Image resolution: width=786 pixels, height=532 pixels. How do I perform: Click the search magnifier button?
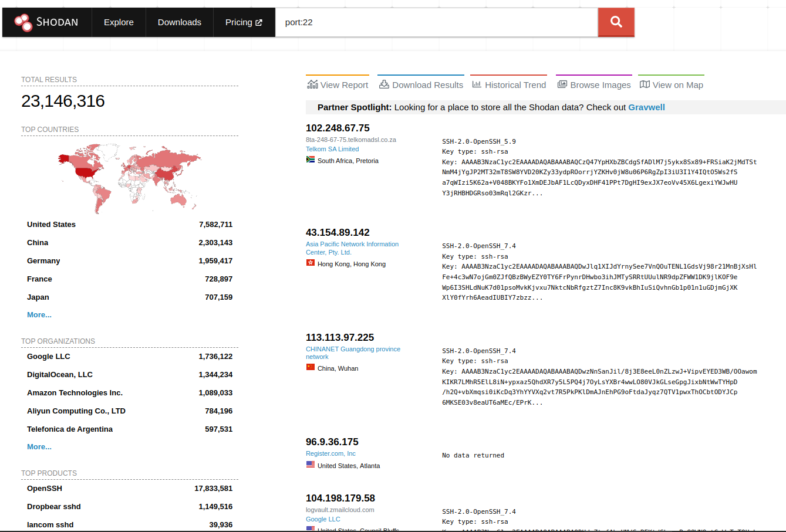(x=616, y=22)
